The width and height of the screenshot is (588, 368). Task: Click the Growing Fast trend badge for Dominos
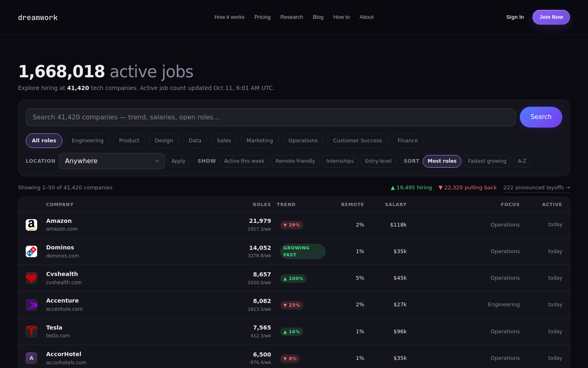tap(303, 251)
